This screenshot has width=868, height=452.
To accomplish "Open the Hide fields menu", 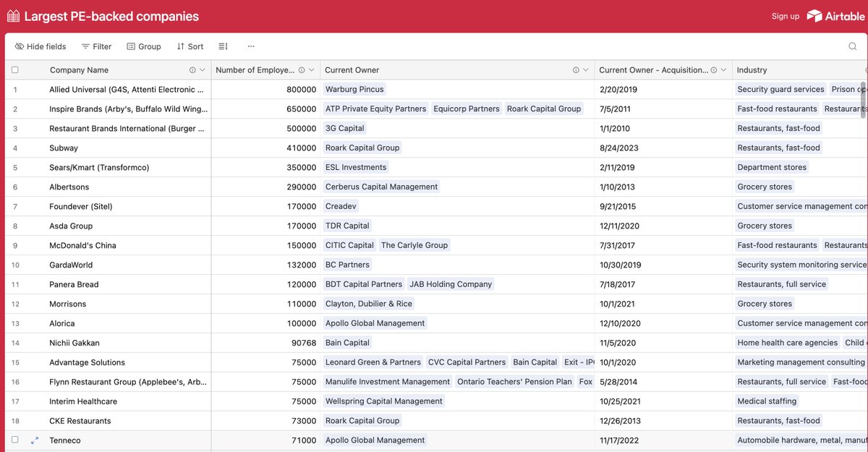I will (41, 46).
